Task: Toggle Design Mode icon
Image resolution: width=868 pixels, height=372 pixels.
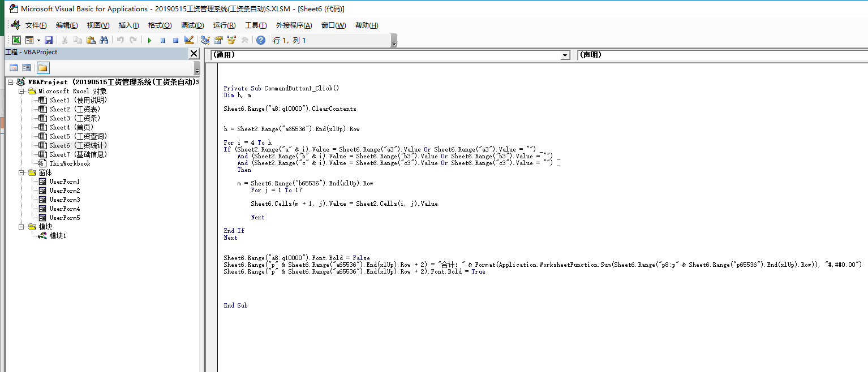Action: pos(189,40)
